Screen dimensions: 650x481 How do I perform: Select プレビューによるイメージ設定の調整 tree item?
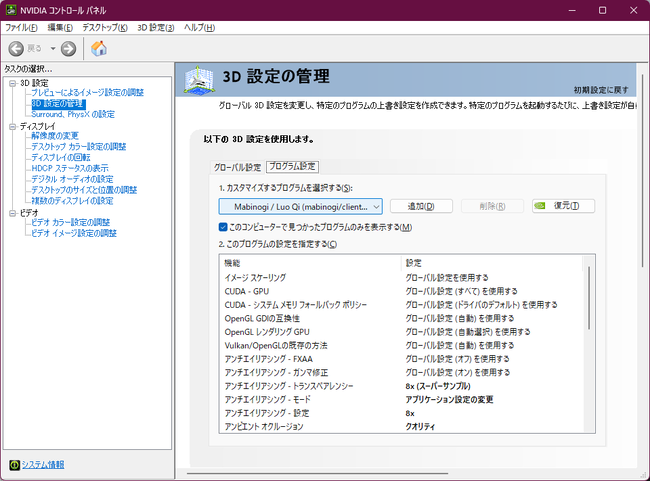coord(87,92)
